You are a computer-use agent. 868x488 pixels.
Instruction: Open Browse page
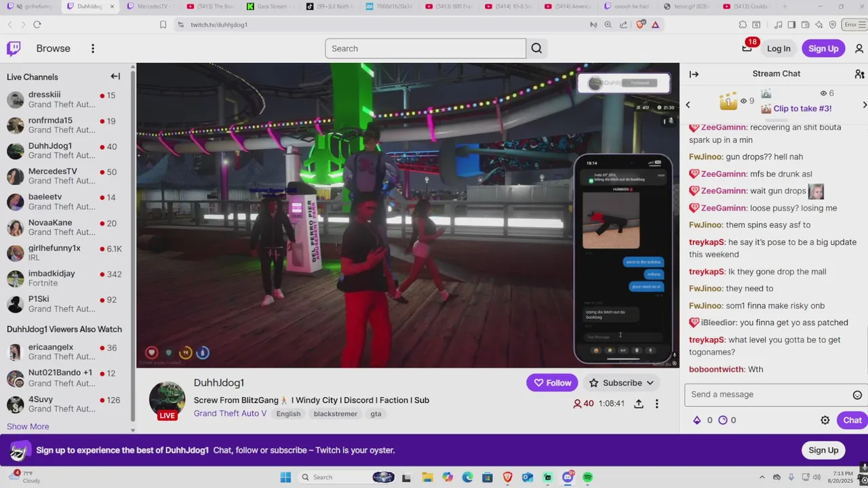(54, 48)
